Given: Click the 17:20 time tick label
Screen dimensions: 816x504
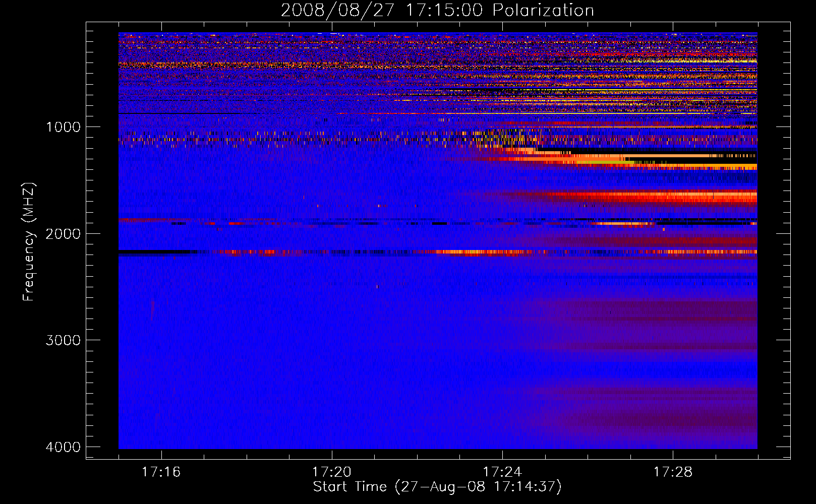Looking at the screenshot, I should (332, 472).
